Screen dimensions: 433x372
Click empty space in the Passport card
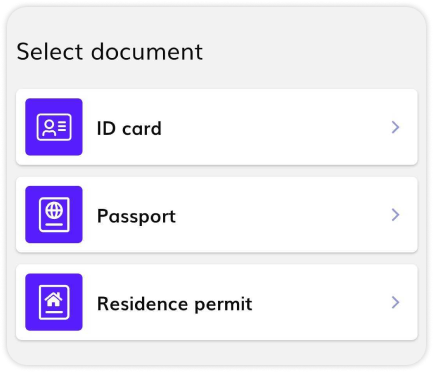pos(283,215)
